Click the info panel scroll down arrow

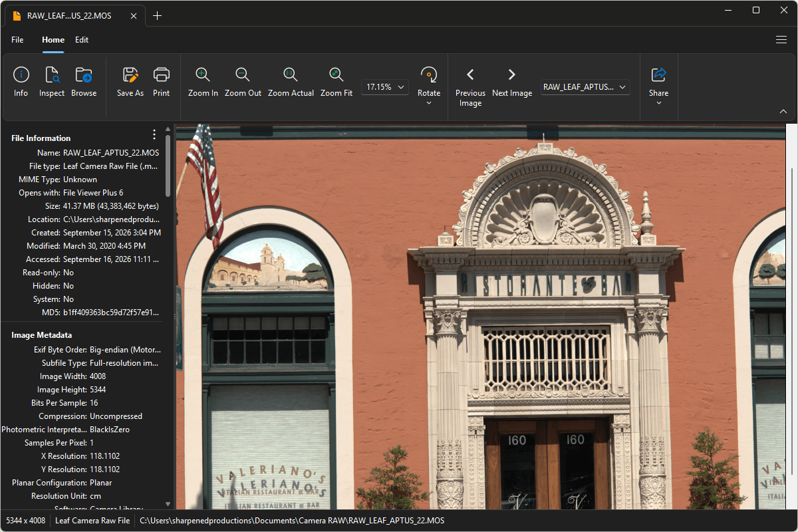pyautogui.click(x=168, y=505)
